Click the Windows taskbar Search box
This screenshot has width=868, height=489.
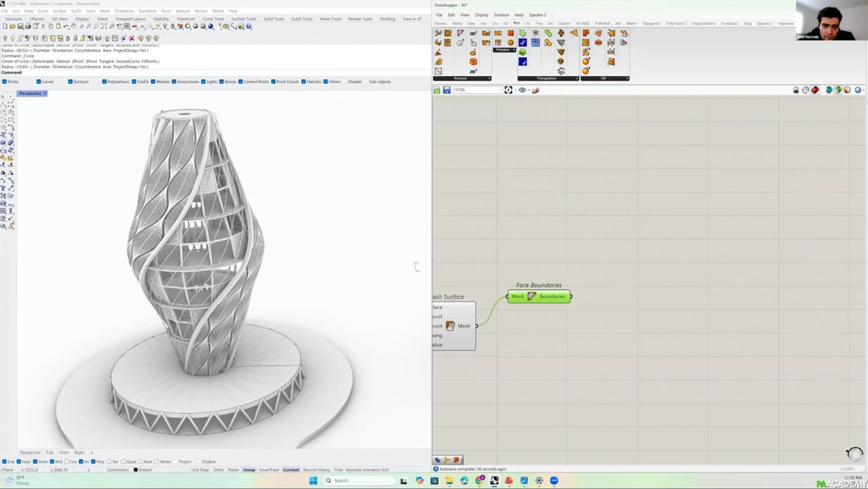359,481
